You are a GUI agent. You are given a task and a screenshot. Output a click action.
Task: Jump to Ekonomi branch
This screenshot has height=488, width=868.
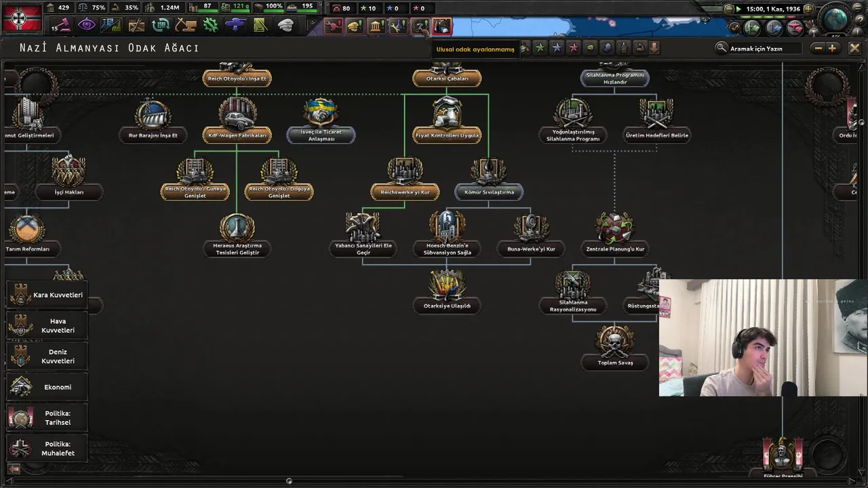[x=47, y=387]
